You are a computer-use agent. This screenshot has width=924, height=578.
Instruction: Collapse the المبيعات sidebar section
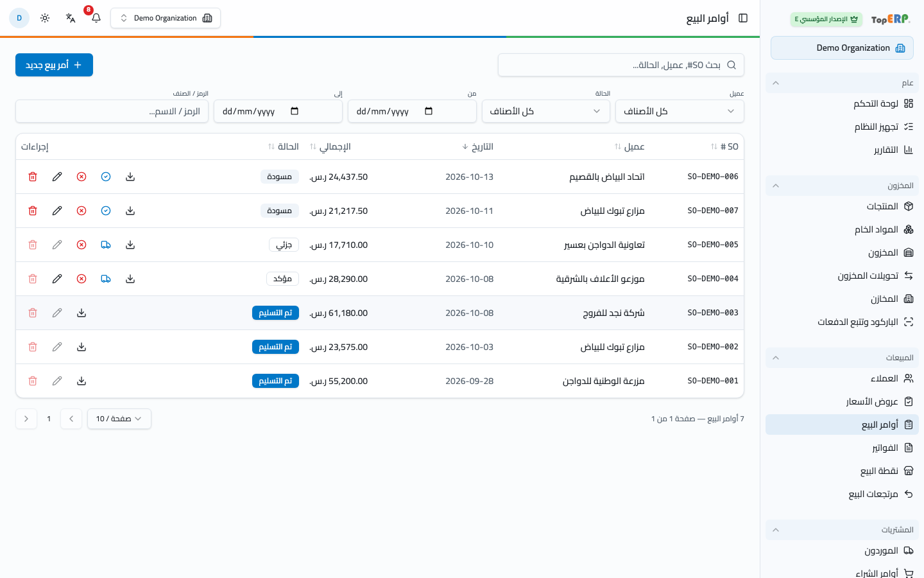(842, 358)
